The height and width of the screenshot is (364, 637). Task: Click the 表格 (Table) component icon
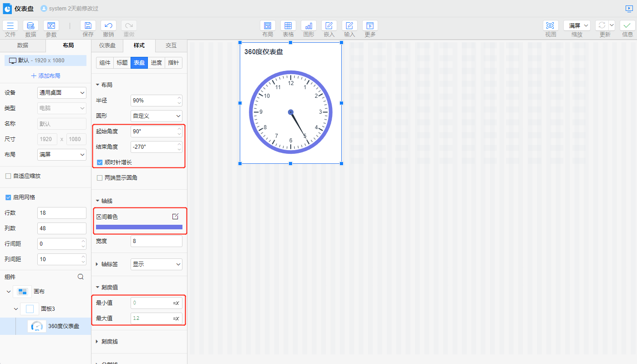point(288,26)
